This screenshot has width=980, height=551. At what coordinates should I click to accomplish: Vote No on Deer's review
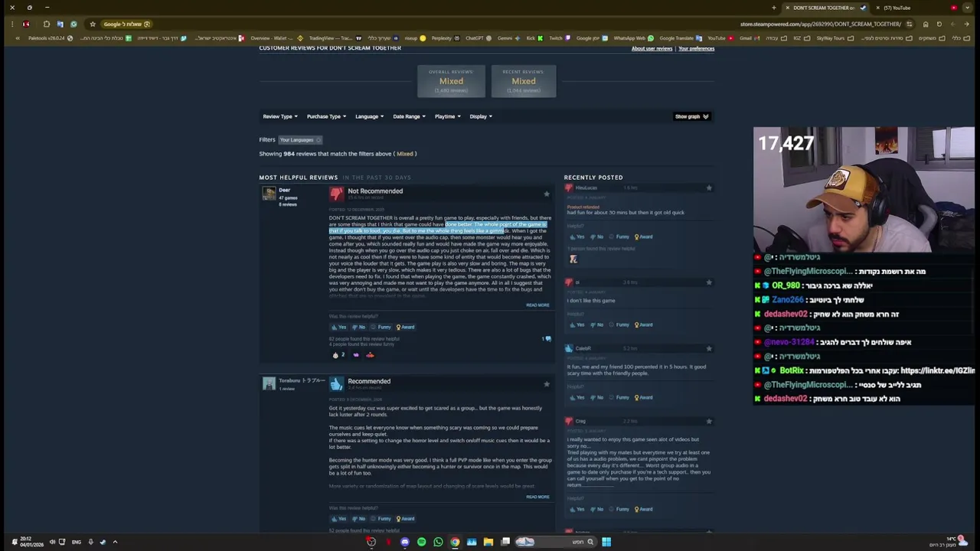tap(359, 327)
